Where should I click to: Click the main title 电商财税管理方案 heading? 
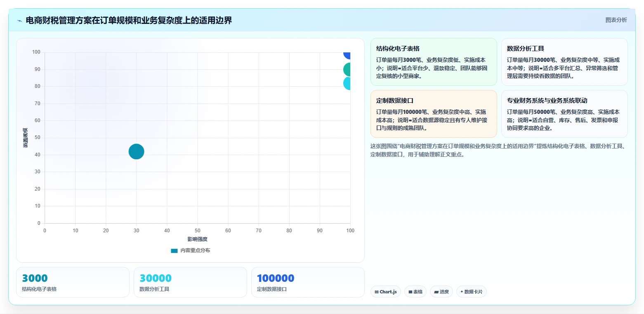coord(129,20)
